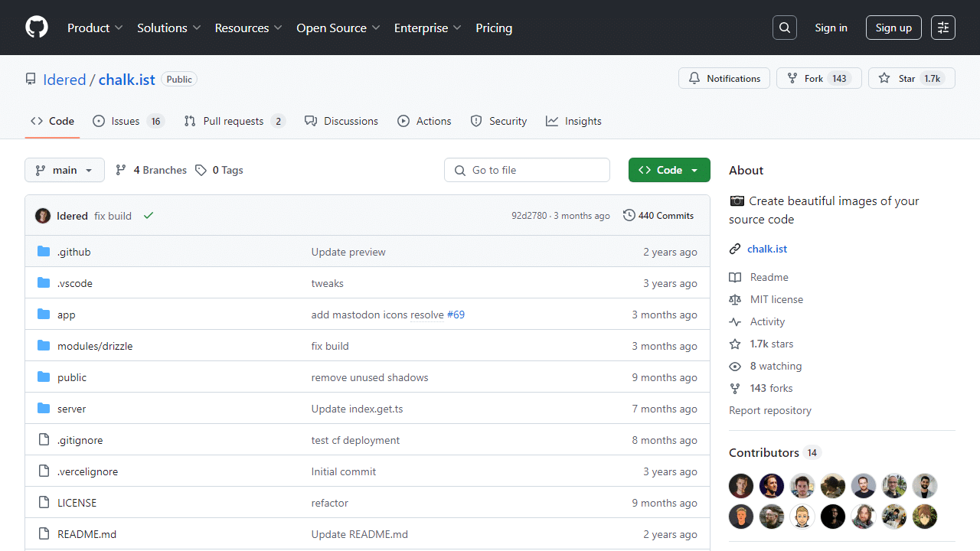Expand the Resources menu
Image resolution: width=980 pixels, height=551 pixels.
pos(249,28)
